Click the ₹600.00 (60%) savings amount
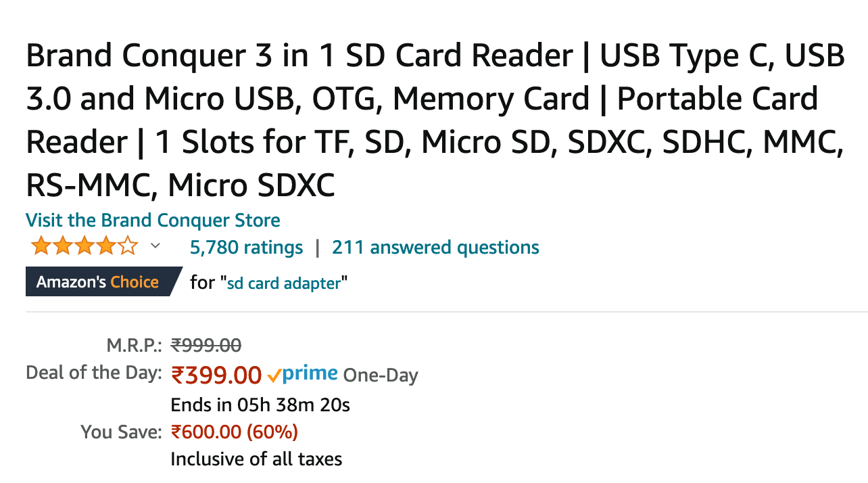The image size is (868, 483). tap(235, 432)
